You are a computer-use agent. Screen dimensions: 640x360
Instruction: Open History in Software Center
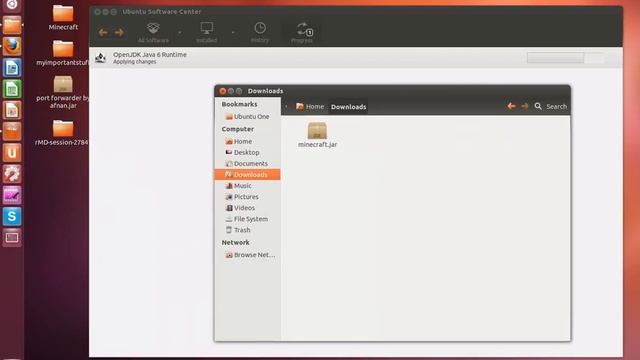(260, 32)
